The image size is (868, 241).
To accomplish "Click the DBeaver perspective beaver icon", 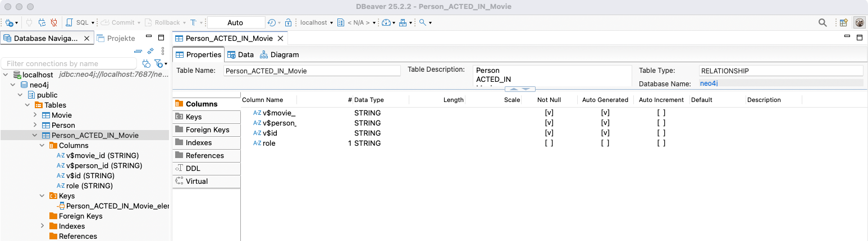I will (860, 23).
